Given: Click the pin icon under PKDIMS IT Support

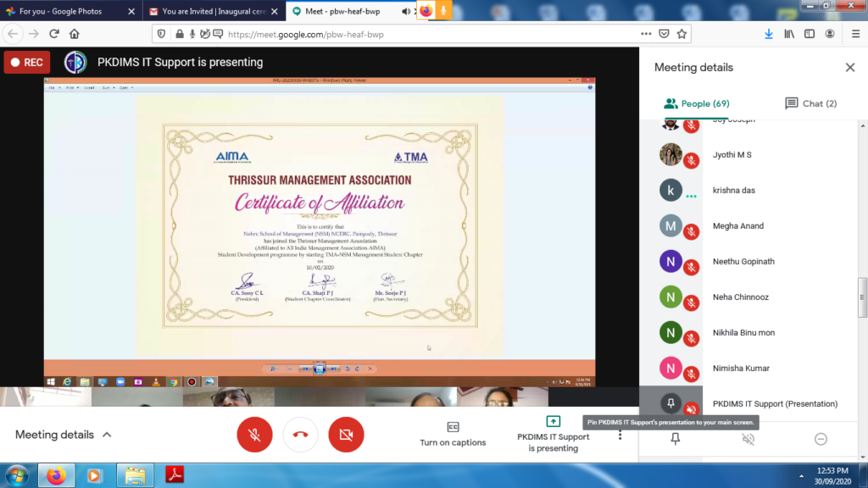Looking at the screenshot, I should coord(676,439).
